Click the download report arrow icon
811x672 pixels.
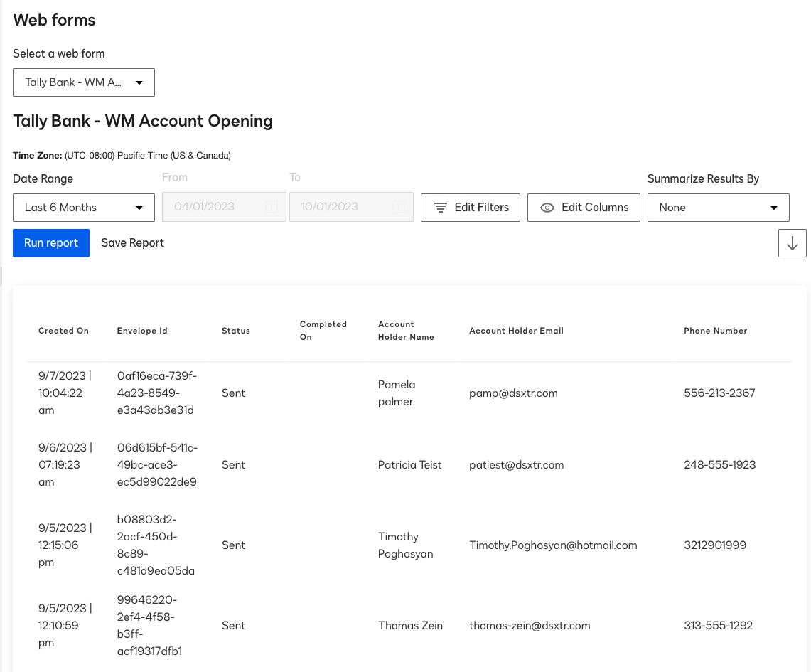coord(792,242)
